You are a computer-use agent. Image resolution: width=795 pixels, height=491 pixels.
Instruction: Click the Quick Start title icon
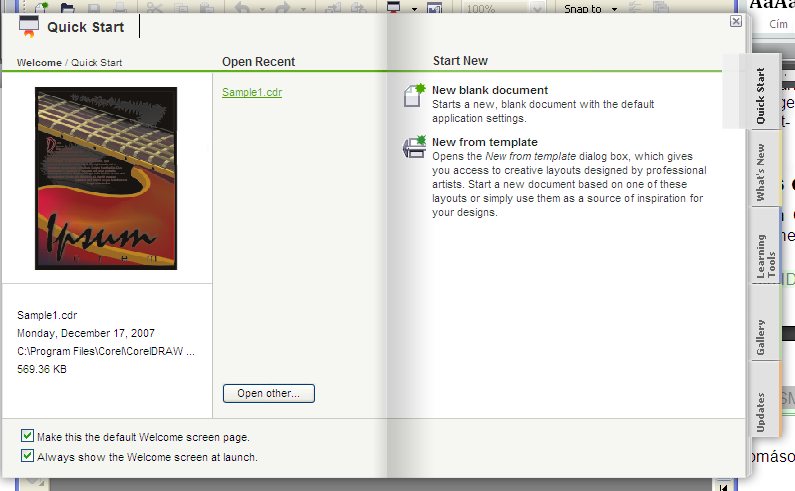29,27
